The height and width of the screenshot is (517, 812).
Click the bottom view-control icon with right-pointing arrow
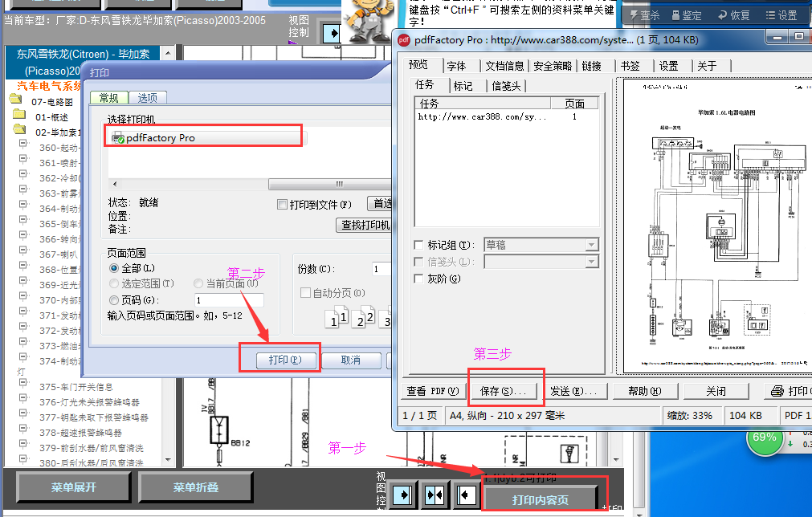pos(402,495)
